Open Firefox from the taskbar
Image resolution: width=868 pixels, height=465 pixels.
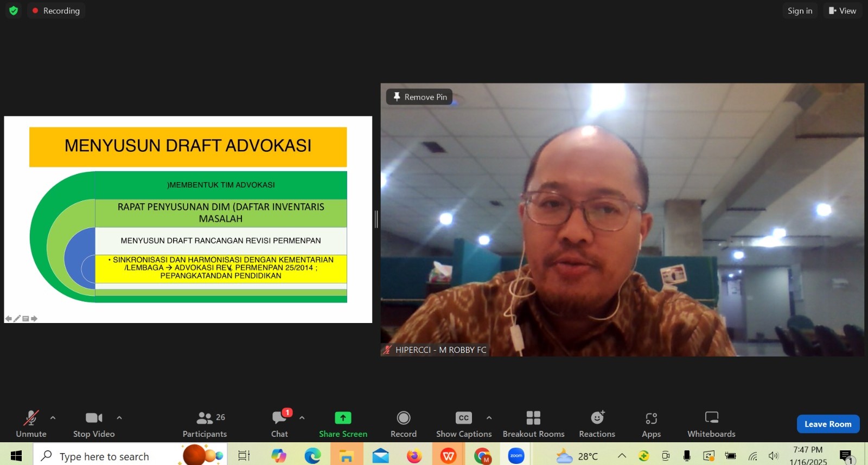tap(414, 456)
